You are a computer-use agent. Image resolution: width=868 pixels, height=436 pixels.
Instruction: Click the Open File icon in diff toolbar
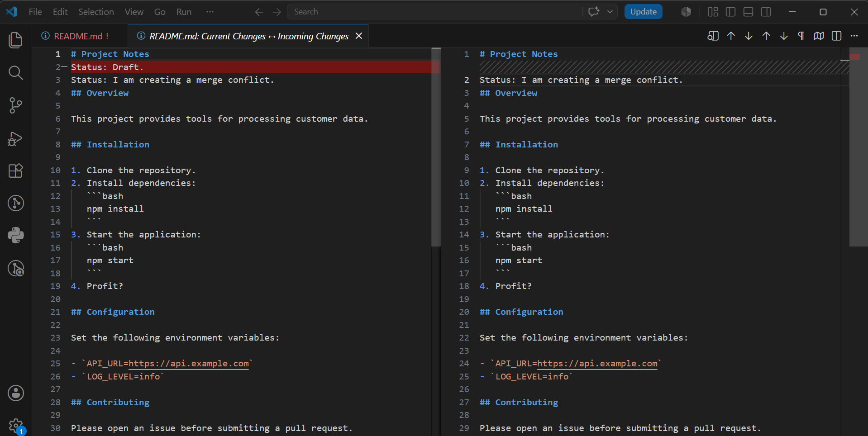point(713,36)
